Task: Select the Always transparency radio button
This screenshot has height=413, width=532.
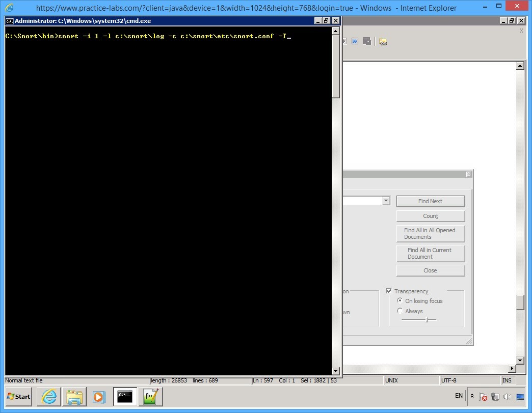Action: pos(400,311)
